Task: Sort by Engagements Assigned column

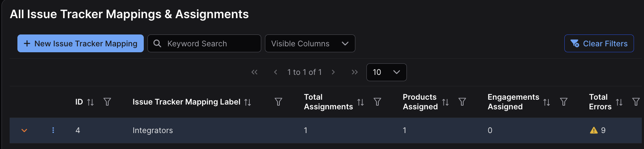Action: pyautogui.click(x=547, y=102)
